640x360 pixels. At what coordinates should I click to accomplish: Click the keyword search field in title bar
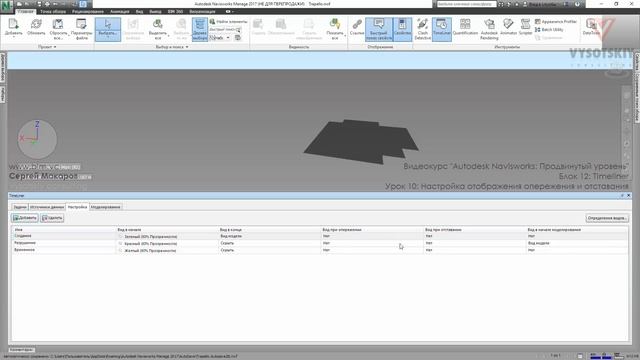(x=466, y=4)
